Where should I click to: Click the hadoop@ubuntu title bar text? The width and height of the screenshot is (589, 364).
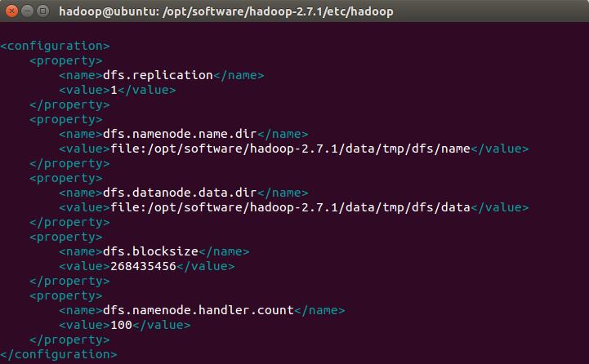coord(101,12)
